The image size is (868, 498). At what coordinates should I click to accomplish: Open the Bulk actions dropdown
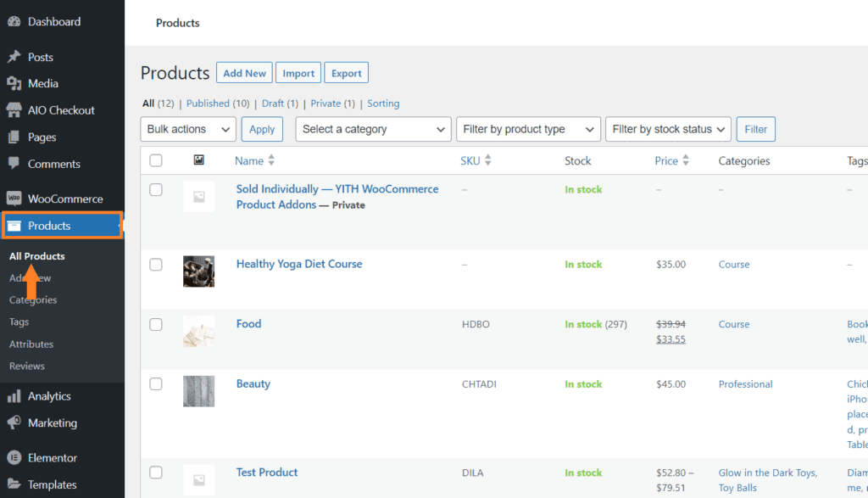[187, 129]
